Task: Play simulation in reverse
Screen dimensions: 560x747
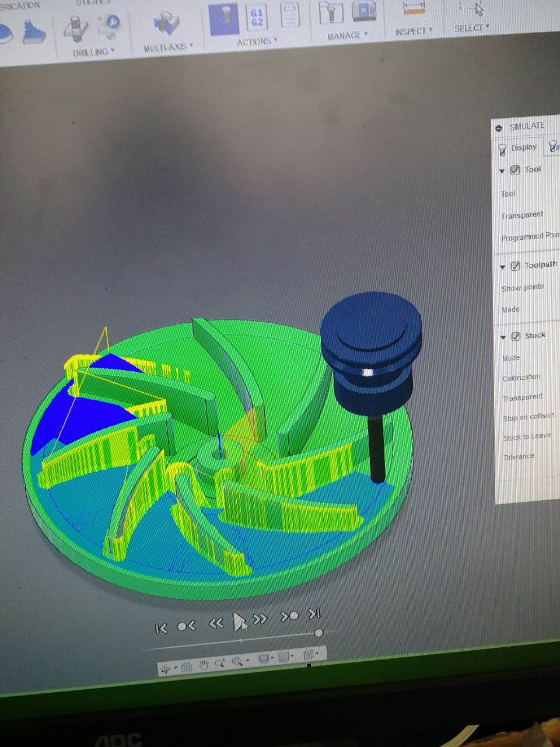Action: 216,623
